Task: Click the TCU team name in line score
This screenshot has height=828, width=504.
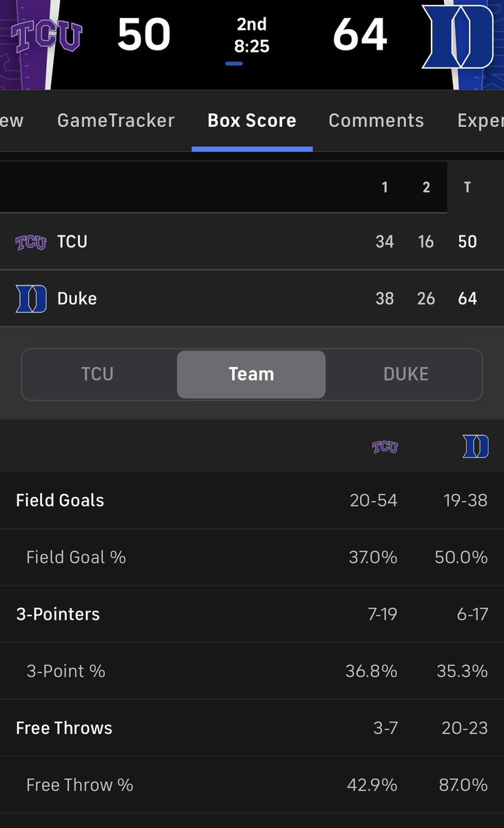Action: (x=72, y=242)
